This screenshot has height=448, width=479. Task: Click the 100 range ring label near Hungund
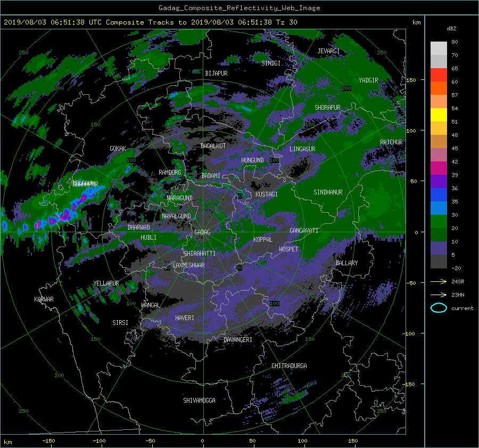coord(274,160)
